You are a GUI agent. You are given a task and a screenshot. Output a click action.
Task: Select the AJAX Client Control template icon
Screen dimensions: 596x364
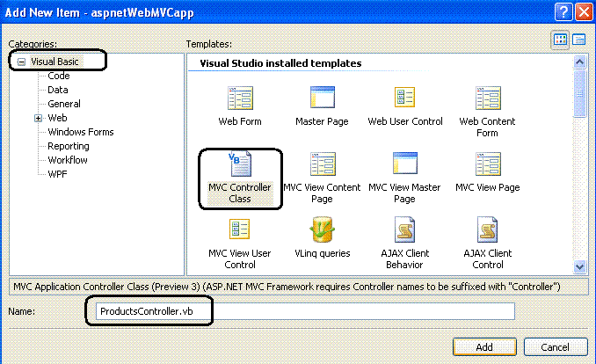point(487,229)
